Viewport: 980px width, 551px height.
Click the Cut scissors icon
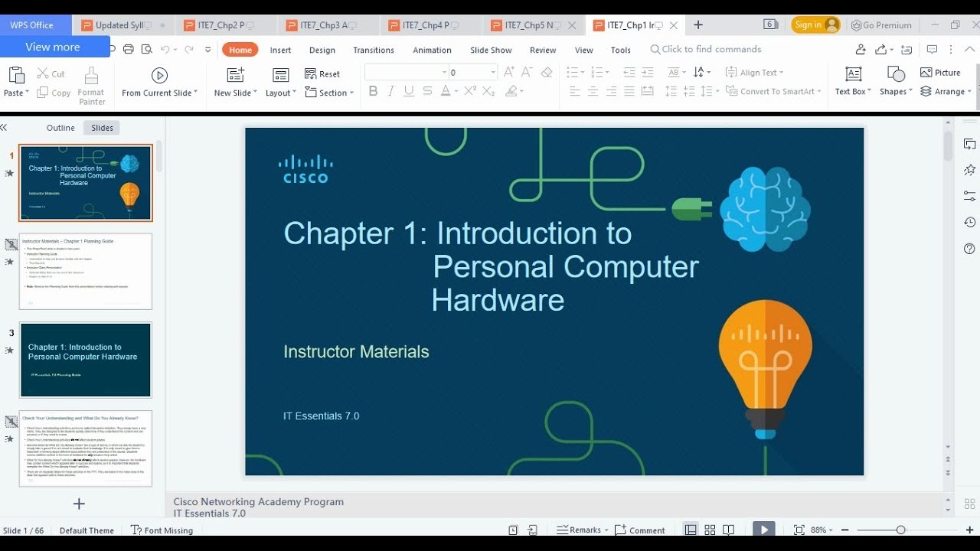click(43, 74)
